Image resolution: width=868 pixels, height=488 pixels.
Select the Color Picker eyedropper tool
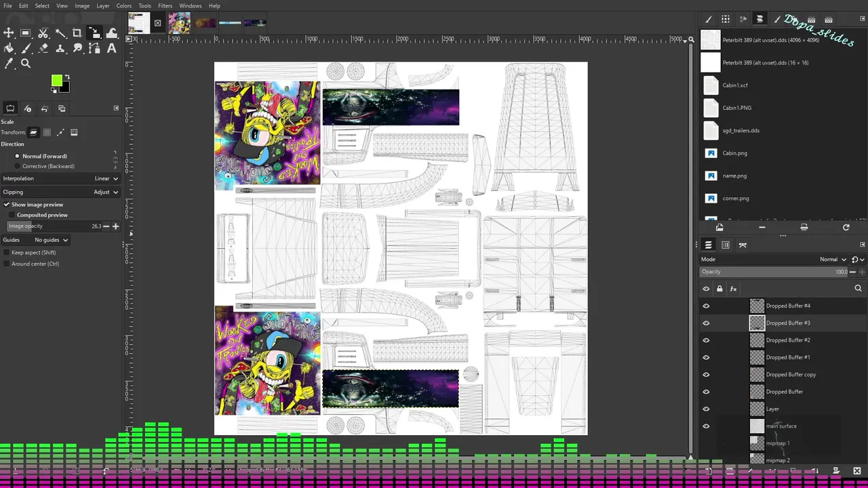pos(9,64)
